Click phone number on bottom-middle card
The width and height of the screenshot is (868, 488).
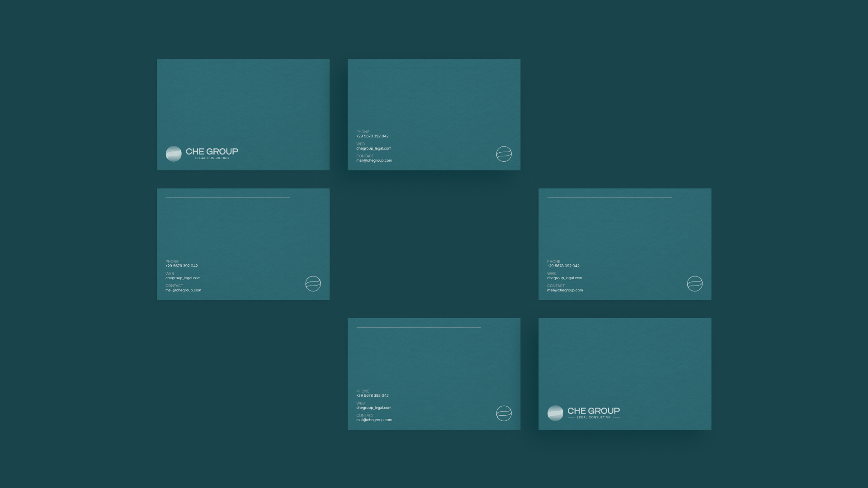(x=373, y=395)
